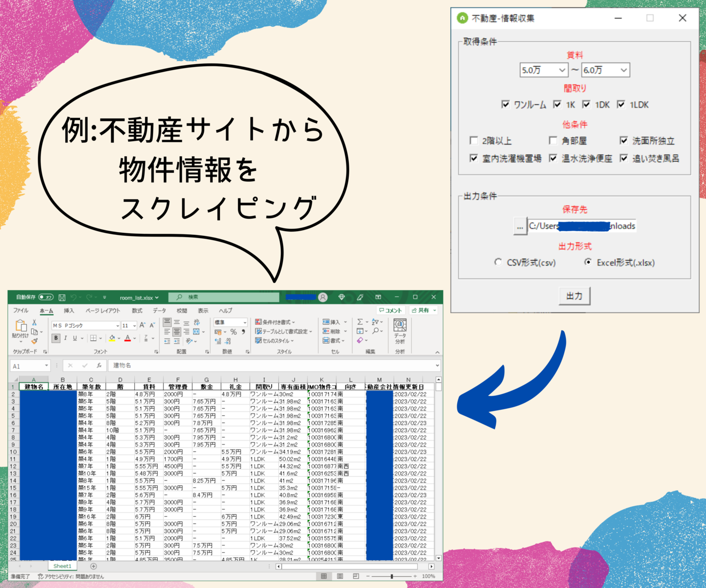Click the Cut scissors icon in Excel
The image size is (706, 588).
[x=34, y=323]
